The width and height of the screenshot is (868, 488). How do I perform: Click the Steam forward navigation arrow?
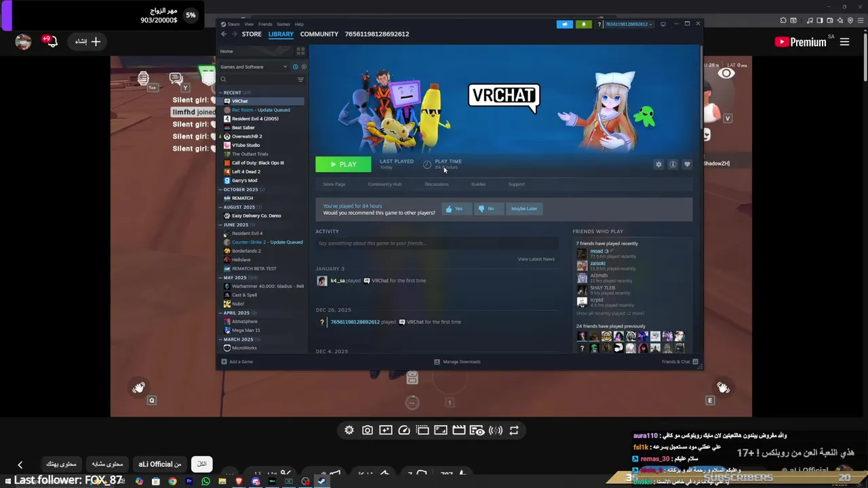pos(234,34)
